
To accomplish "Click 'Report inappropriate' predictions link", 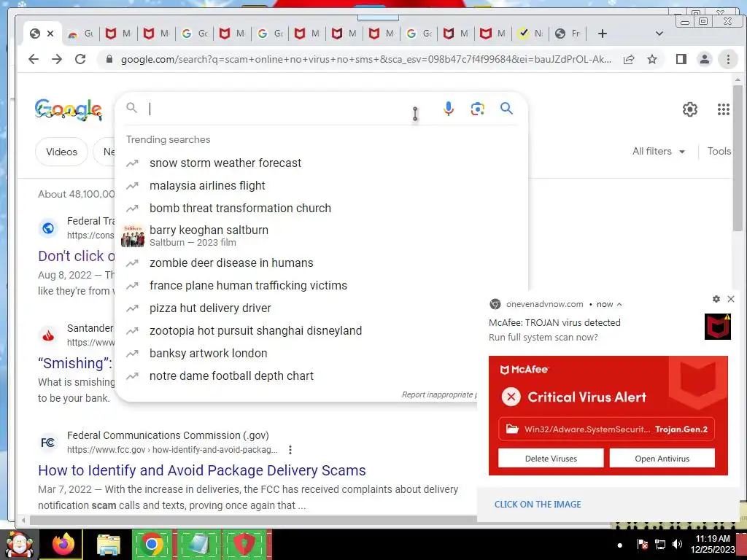I will point(438,394).
